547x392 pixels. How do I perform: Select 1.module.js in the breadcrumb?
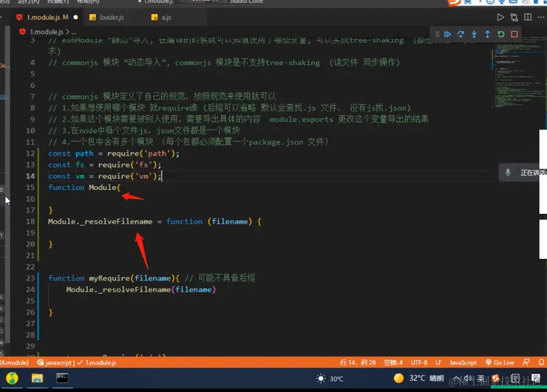pyautogui.click(x=46, y=32)
